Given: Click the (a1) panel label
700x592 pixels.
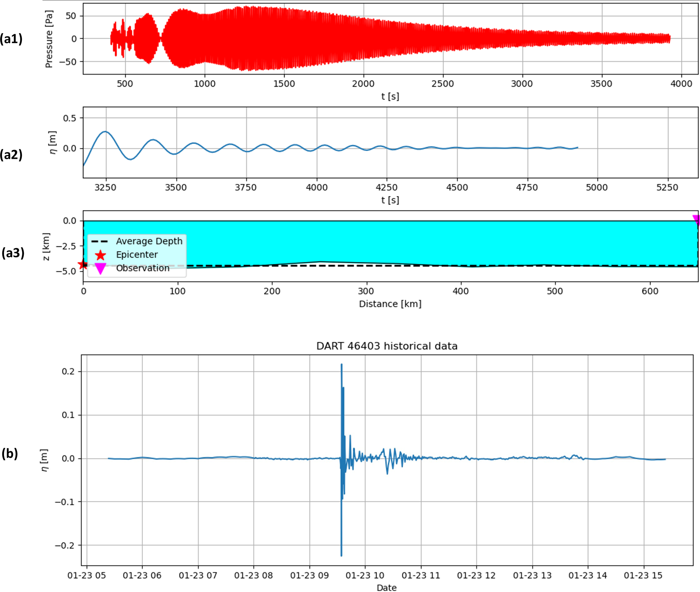Looking at the screenshot, I should [x=11, y=39].
